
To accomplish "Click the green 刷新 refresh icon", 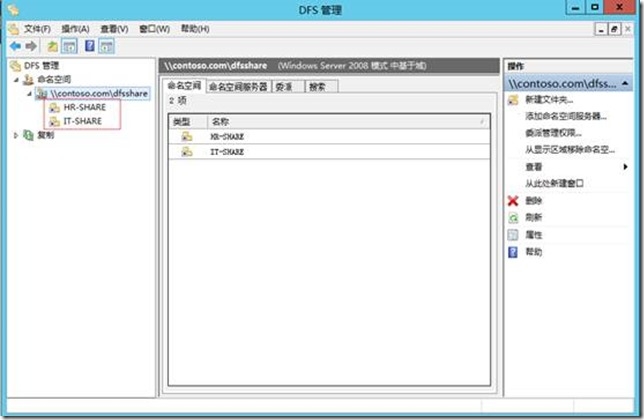I will pos(513,218).
